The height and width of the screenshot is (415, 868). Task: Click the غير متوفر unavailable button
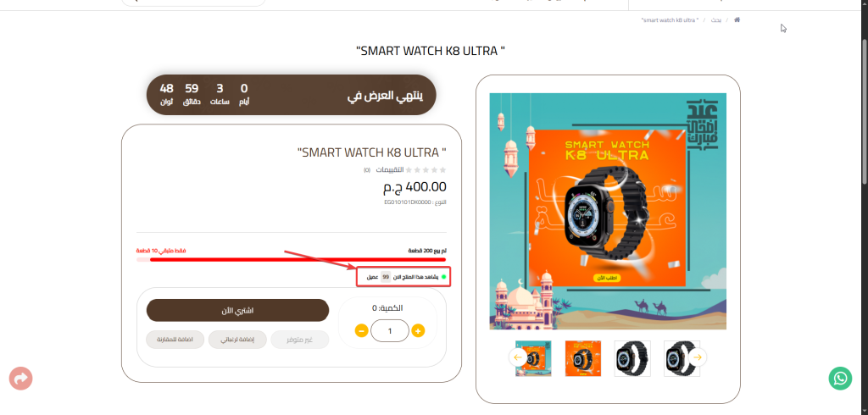tap(300, 340)
